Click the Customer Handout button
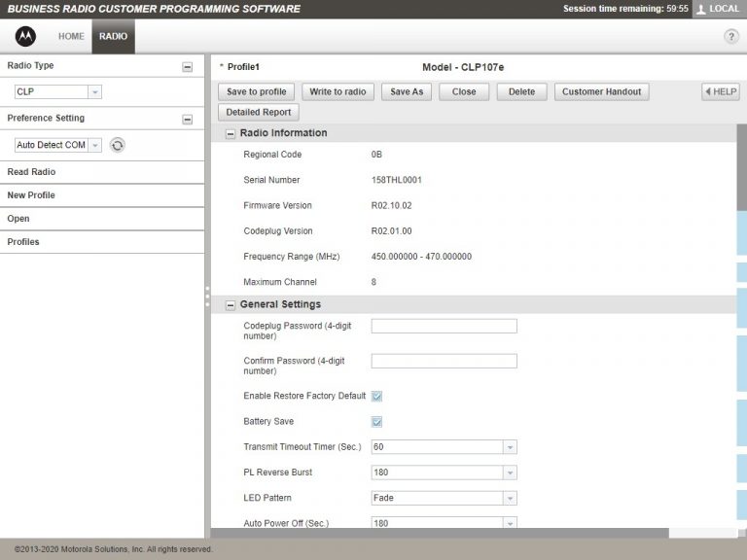 point(601,91)
